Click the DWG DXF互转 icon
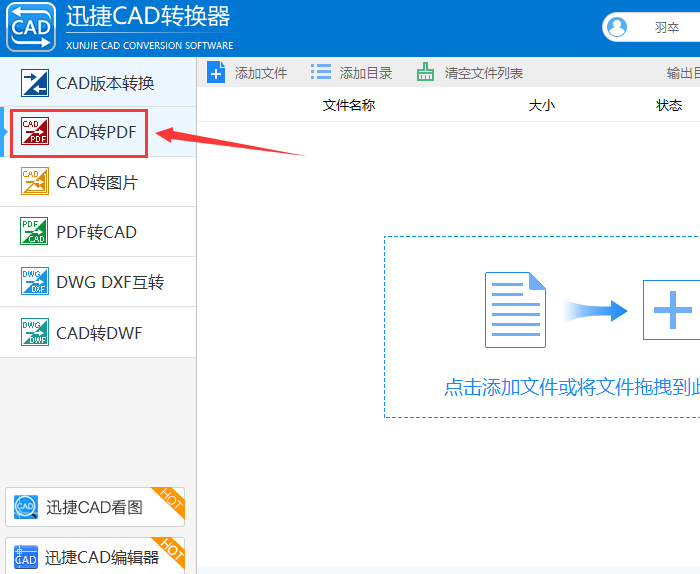This screenshot has width=700, height=574. (35, 281)
